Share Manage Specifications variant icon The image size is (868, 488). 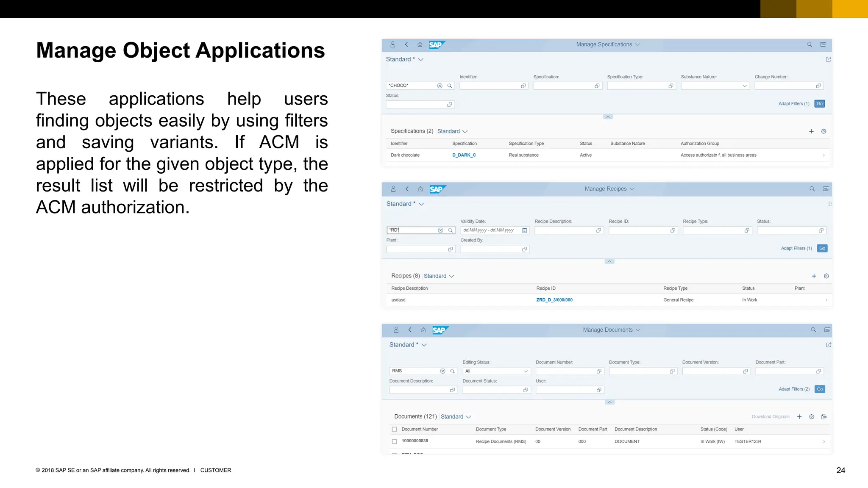[828, 60]
